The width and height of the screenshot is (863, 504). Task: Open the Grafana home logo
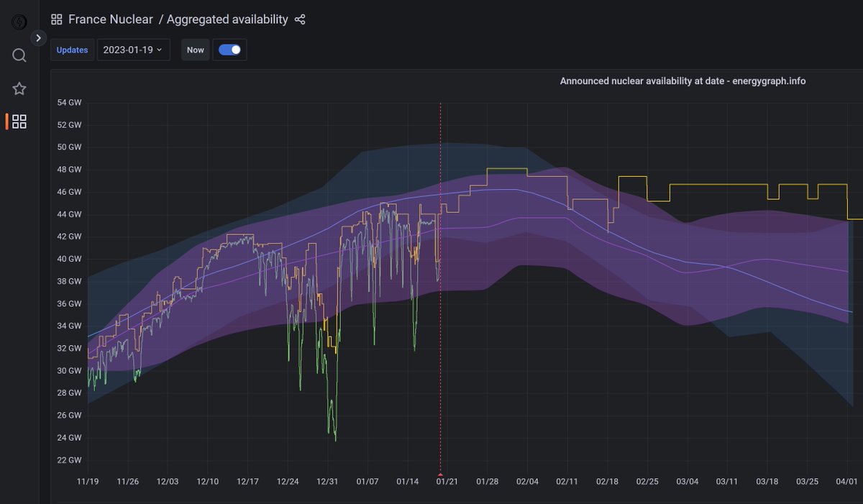19,22
